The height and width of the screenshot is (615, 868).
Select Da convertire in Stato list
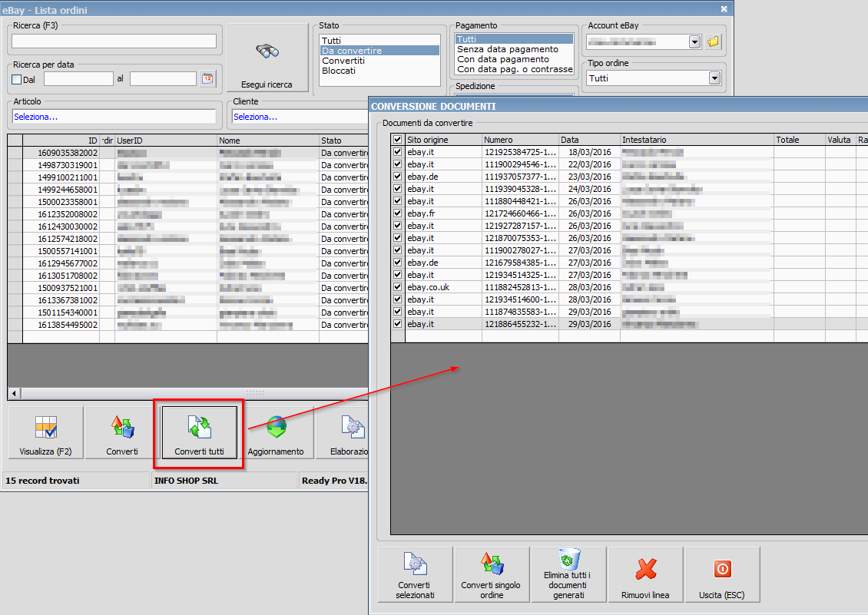tap(379, 51)
